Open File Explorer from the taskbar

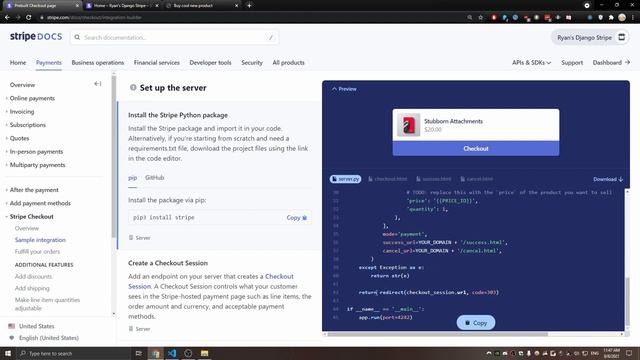pos(204,353)
